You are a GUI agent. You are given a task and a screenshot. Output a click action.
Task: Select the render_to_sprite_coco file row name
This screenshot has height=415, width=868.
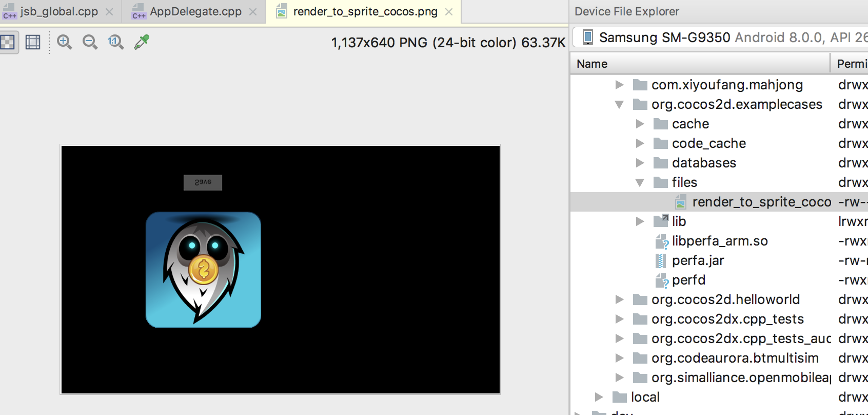pyautogui.click(x=762, y=202)
